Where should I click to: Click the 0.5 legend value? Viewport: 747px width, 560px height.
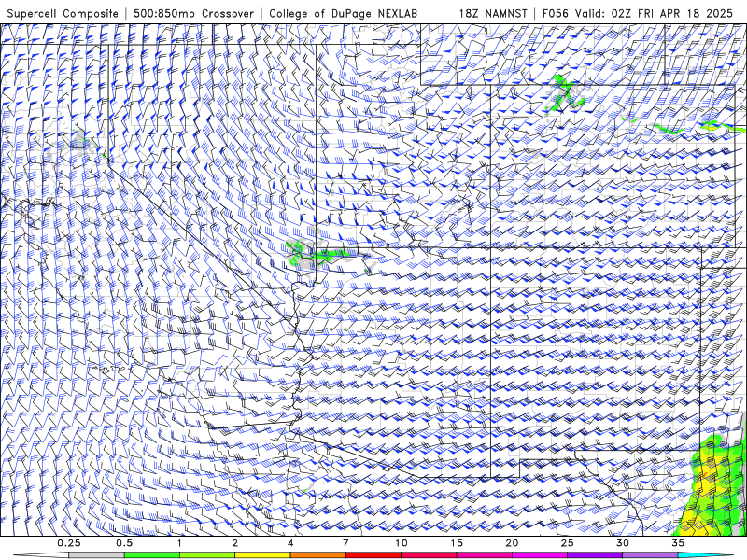pos(124,543)
